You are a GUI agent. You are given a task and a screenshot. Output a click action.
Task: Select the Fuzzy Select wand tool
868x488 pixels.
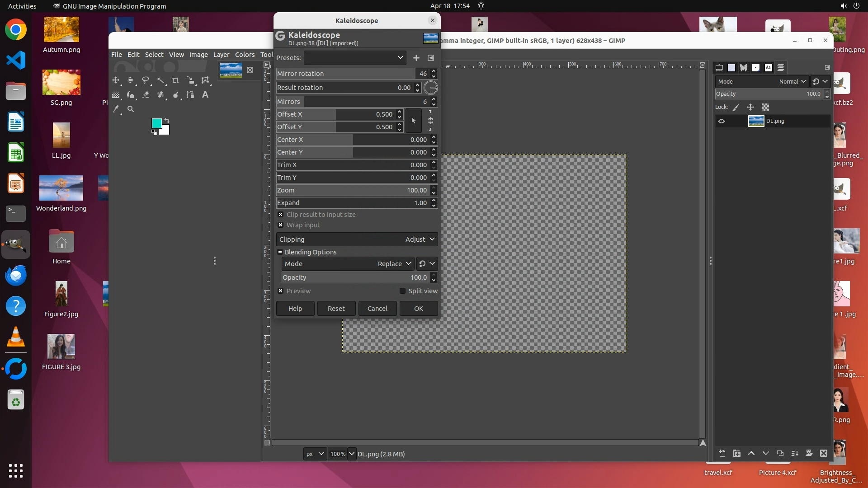(x=160, y=80)
